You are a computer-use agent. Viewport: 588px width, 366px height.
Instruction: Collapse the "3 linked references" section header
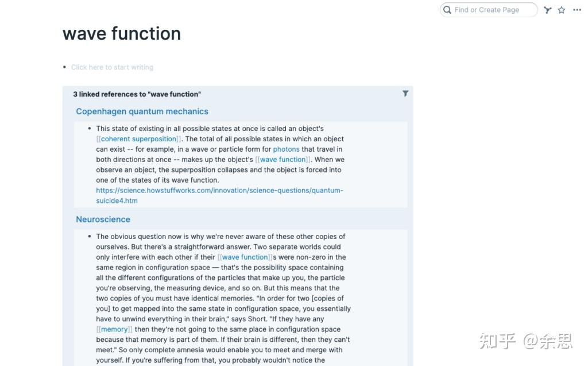[137, 94]
